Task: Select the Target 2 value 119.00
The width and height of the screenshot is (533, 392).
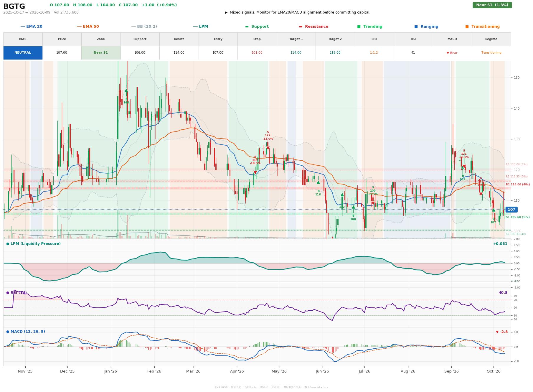Action: click(335, 53)
